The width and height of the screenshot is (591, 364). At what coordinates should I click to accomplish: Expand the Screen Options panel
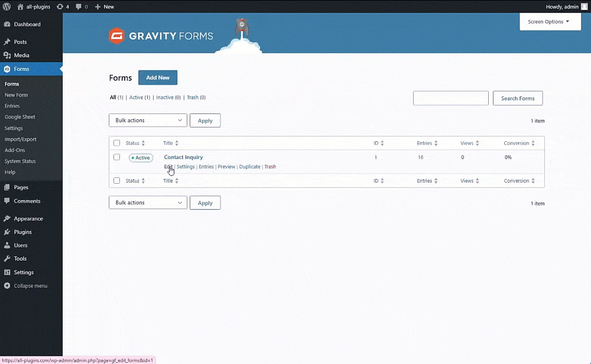tap(550, 21)
